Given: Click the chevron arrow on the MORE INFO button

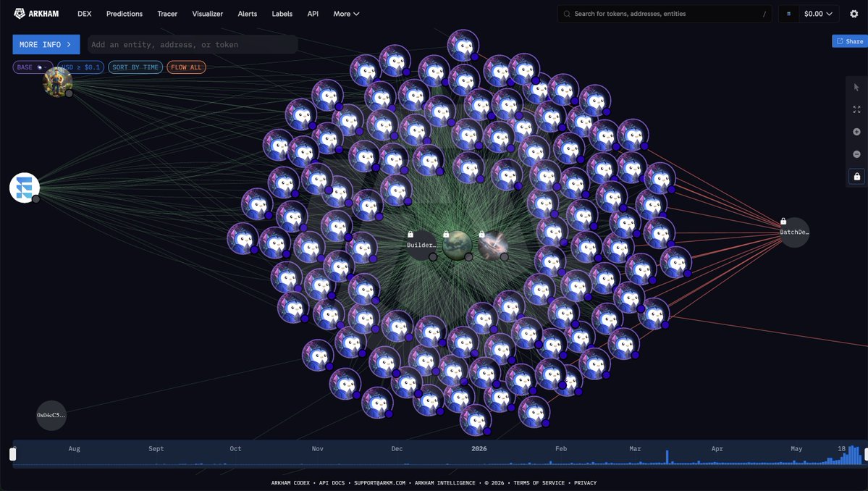Looking at the screenshot, I should [69, 44].
